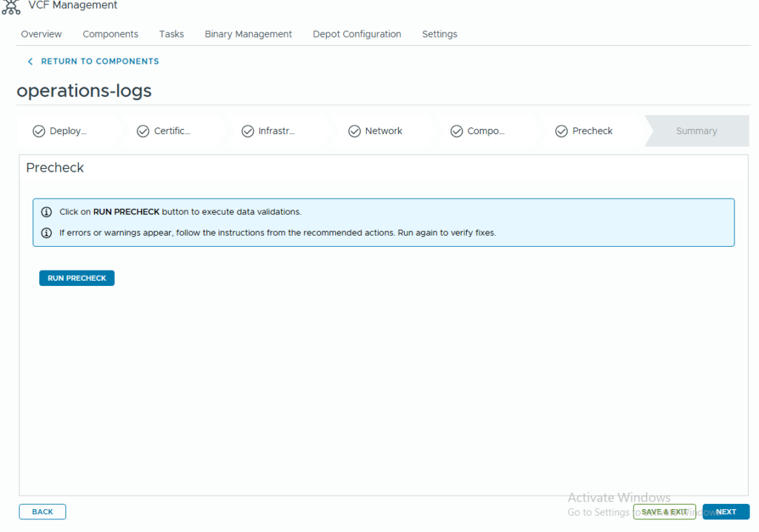The width and height of the screenshot is (759, 532).
Task: Select the Settings tab
Action: [440, 34]
